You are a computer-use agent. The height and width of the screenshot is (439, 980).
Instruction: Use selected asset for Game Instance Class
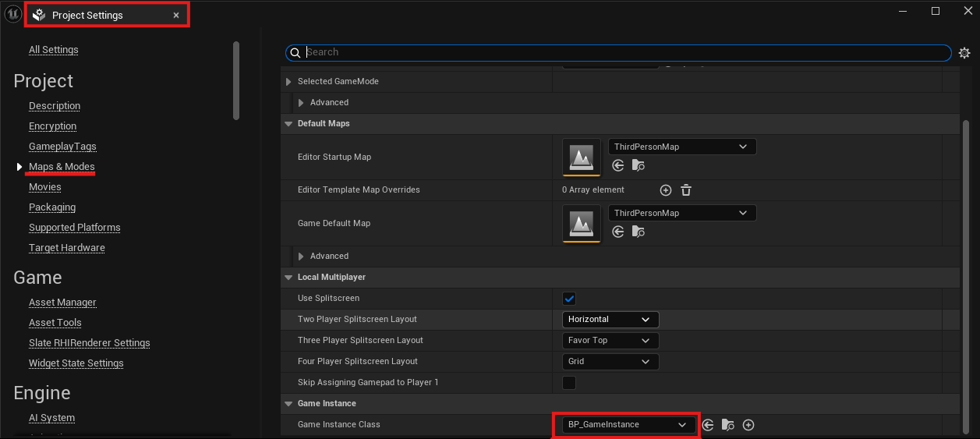click(708, 425)
